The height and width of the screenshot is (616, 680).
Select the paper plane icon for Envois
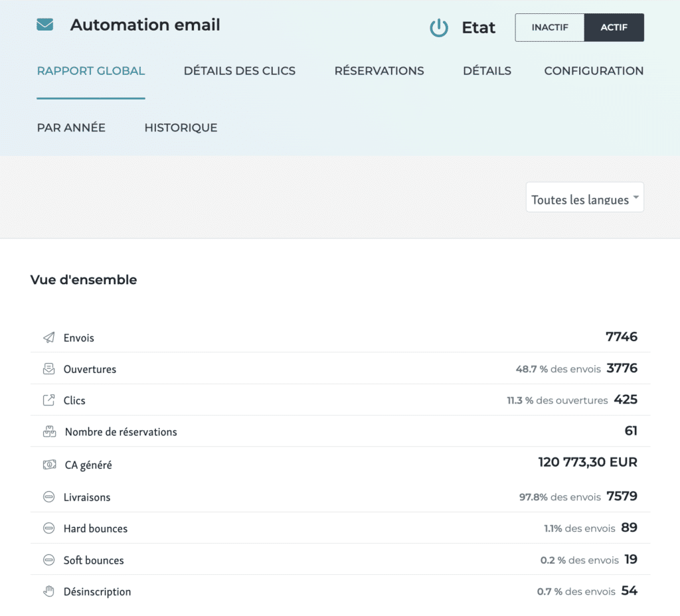pos(49,337)
